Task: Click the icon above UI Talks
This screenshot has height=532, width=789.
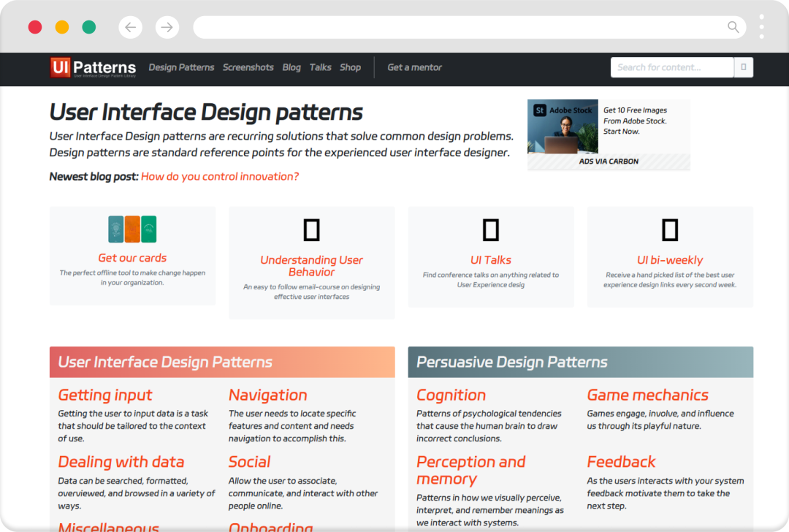Action: point(491,230)
